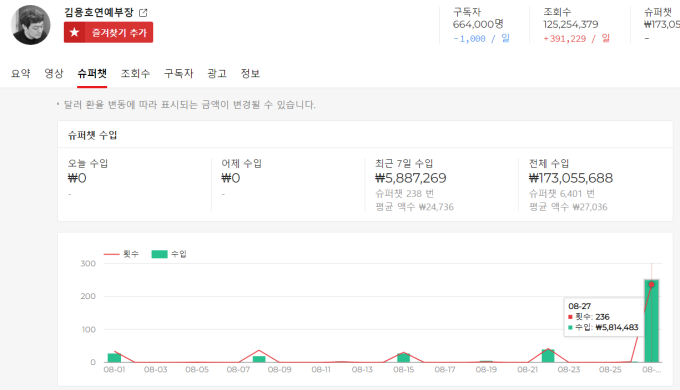Click the 전체 수입 total amount ₩173,055,688
Image resolution: width=680 pixels, height=390 pixels.
pos(571,178)
